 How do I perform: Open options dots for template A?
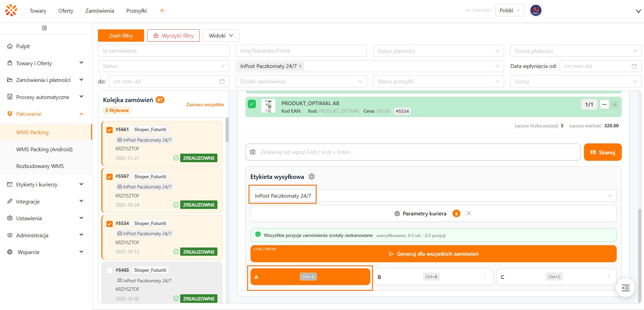362,277
